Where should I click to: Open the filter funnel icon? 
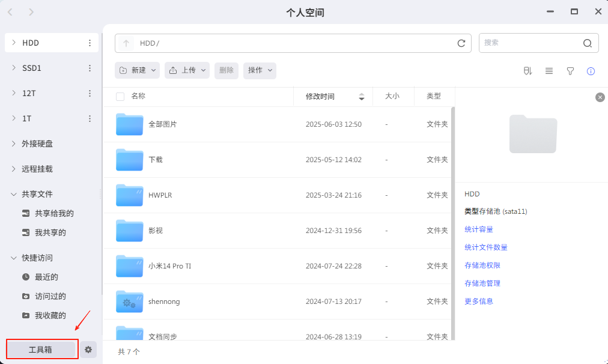point(570,71)
